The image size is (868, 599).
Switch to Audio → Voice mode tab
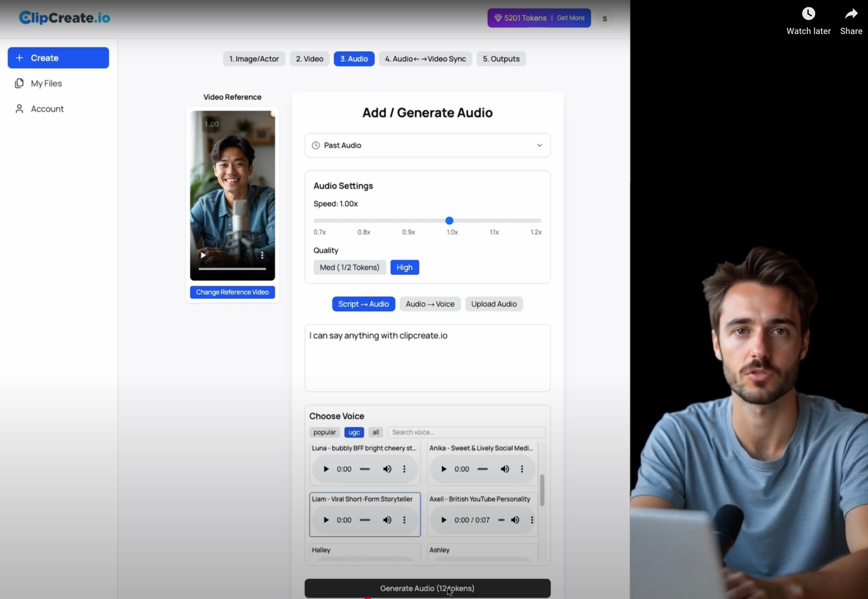[429, 304]
